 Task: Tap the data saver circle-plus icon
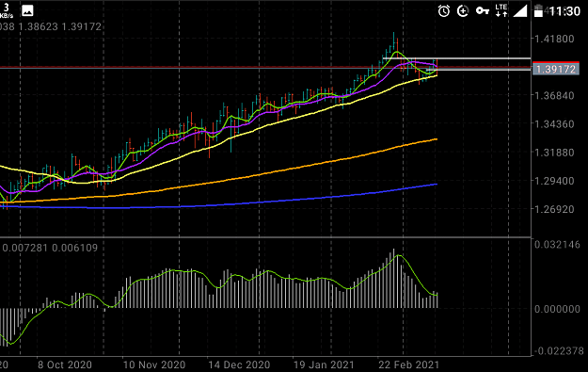coord(463,11)
